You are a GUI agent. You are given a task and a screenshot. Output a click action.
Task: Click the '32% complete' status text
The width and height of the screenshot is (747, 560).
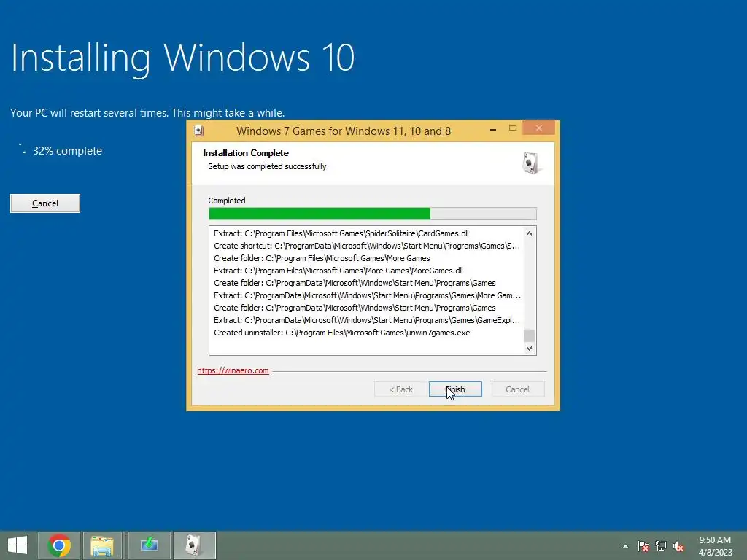click(67, 151)
